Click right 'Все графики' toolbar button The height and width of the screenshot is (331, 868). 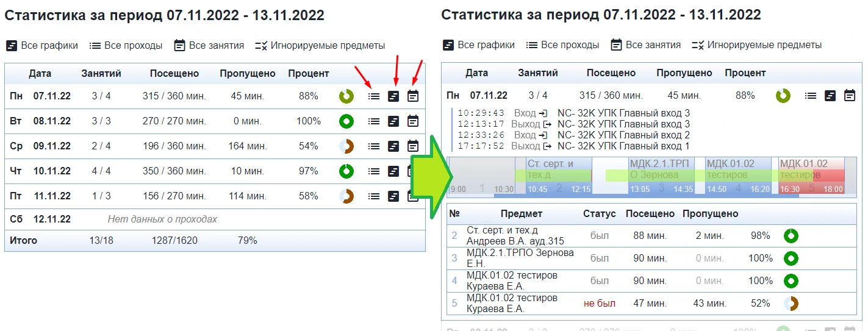[479, 45]
